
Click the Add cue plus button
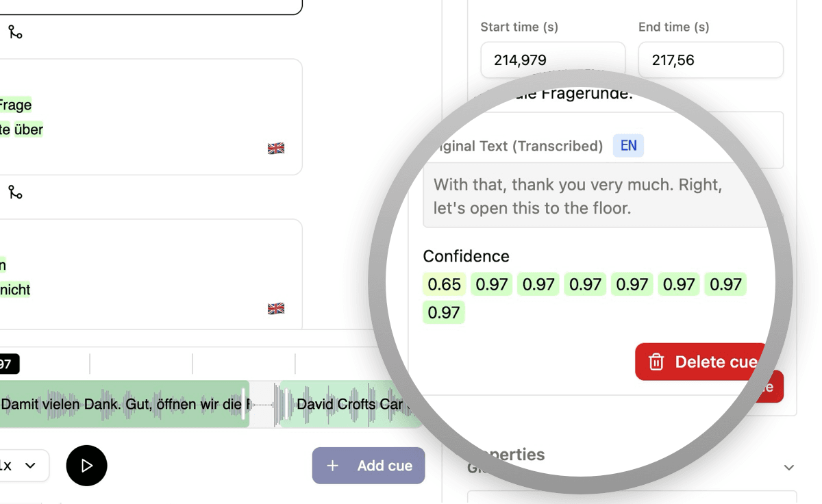pos(369,466)
